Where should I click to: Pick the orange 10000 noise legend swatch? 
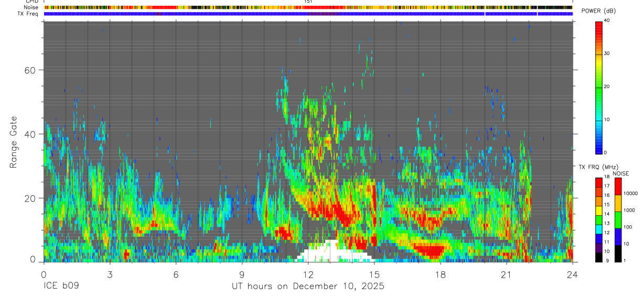(x=618, y=203)
